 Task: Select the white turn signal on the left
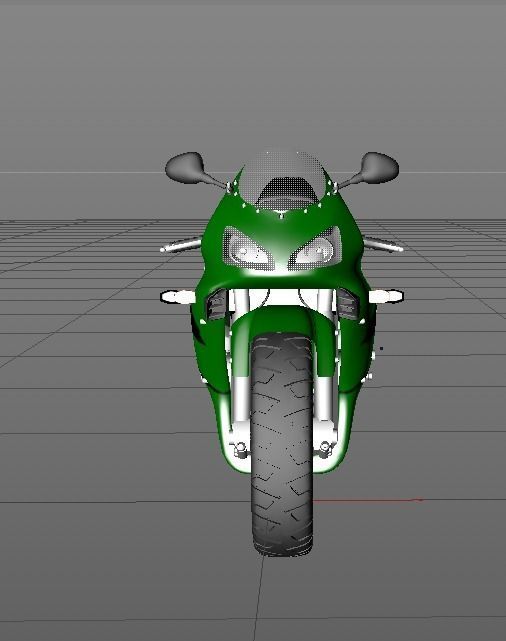178,296
